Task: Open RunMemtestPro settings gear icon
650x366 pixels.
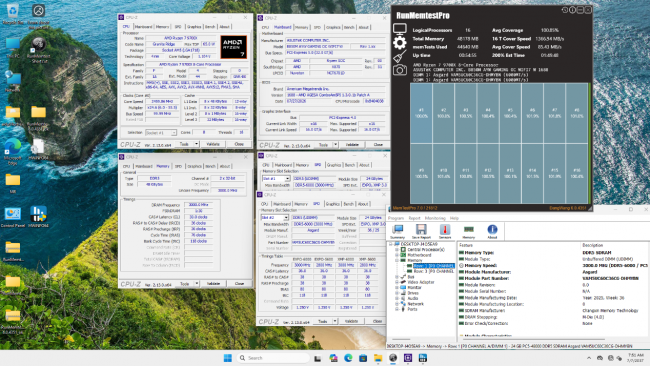Action: point(400,42)
